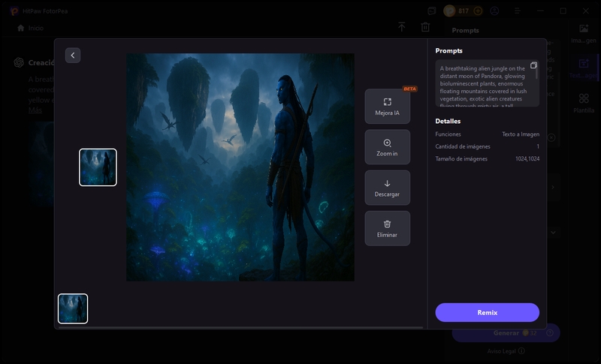The image size is (601, 364).
Task: Click the upload arrow icon in top toolbar
Action: 401,27
